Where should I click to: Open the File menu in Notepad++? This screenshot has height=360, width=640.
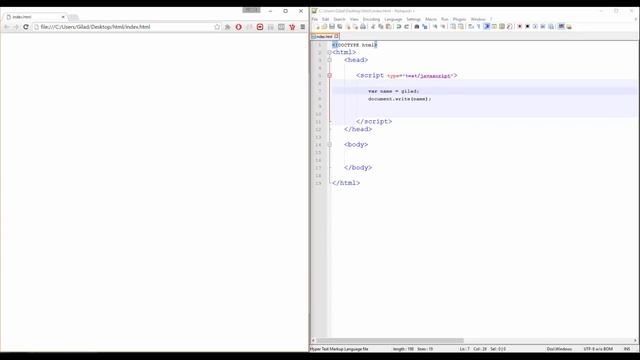(x=315, y=19)
